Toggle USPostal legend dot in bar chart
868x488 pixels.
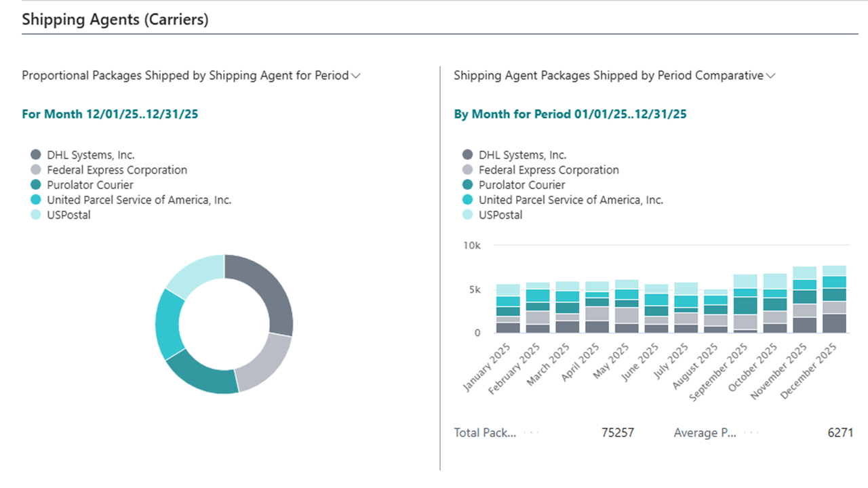click(x=468, y=214)
